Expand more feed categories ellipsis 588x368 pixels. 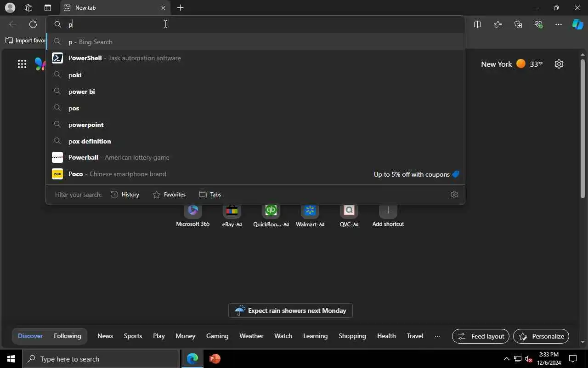[x=437, y=336]
